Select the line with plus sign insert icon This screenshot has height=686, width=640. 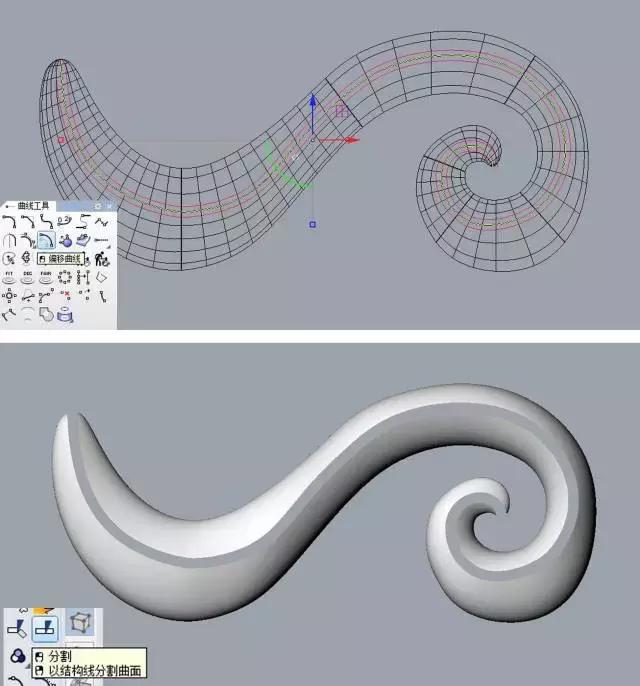[x=28, y=296]
